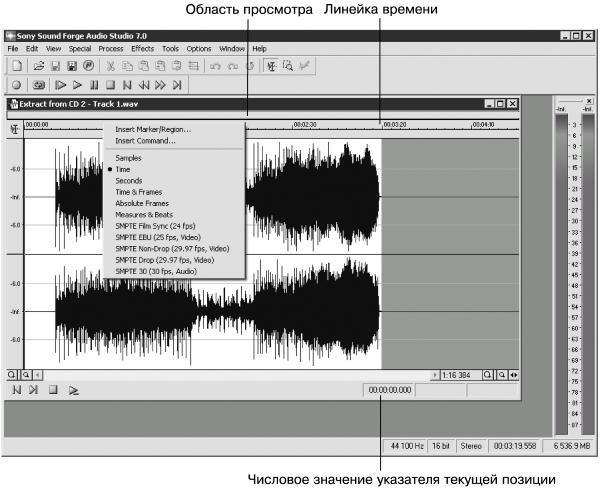Click the Trim/Crop icon in the toolbar
Screen dimensions: 600x489
coord(194,66)
